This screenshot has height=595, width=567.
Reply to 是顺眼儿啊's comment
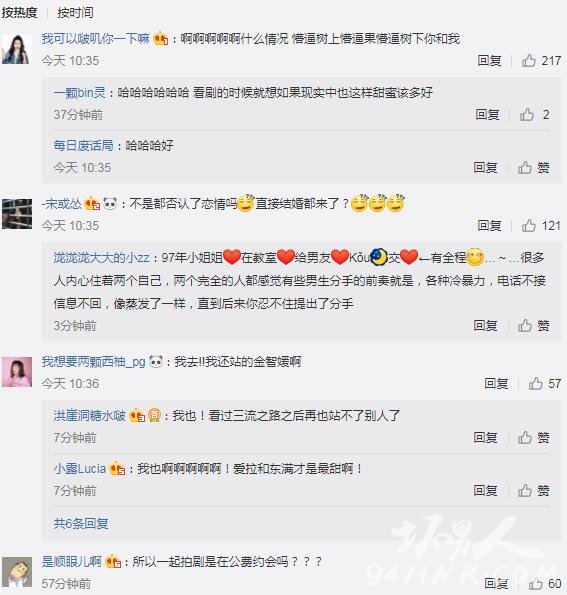coord(496,584)
